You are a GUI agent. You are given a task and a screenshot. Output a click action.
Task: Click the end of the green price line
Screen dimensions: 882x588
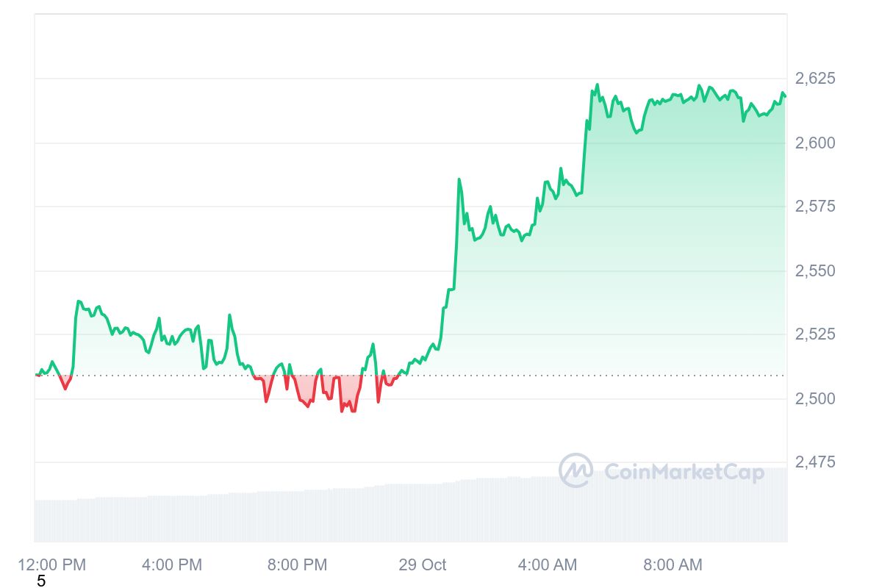coord(784,96)
